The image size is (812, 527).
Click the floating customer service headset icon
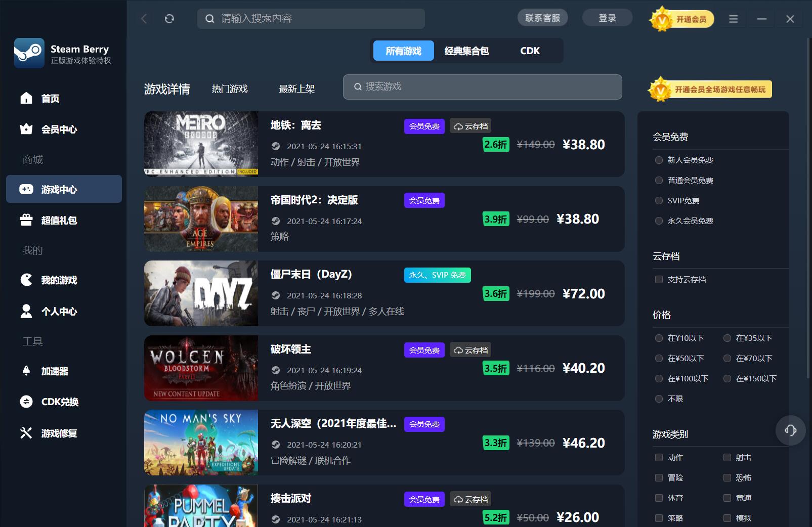[x=791, y=430]
